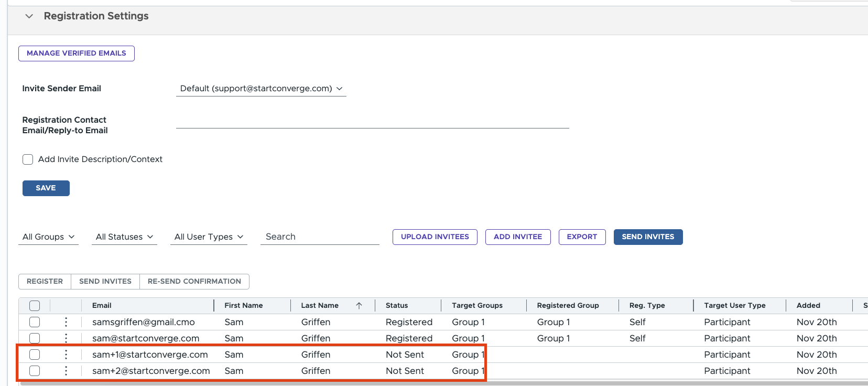Enable Add Invite Description/Context checkbox
The image size is (868, 386).
pyautogui.click(x=28, y=159)
